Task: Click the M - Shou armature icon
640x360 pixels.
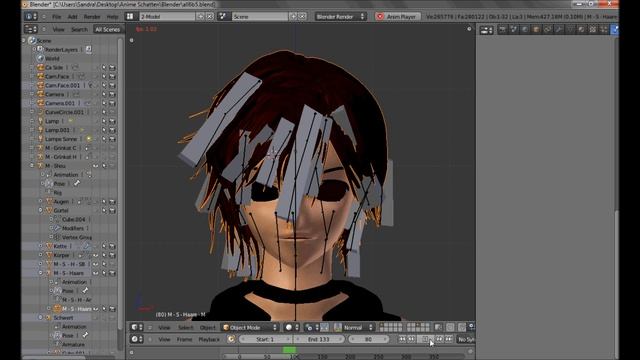Action: pyautogui.click(x=40, y=166)
